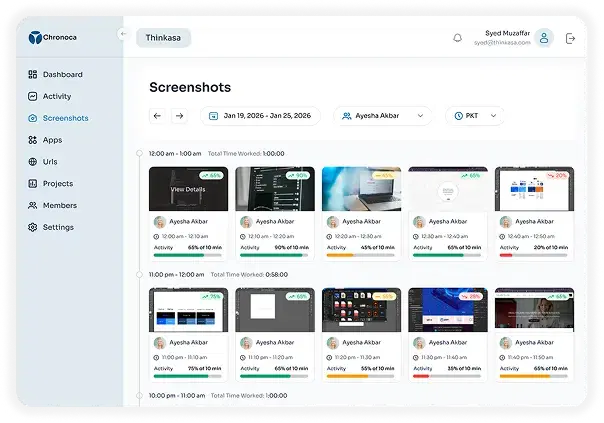Click timeline marker for 10:00 pm - 11:00 pm
The width and height of the screenshot is (604, 423).
pos(139,395)
